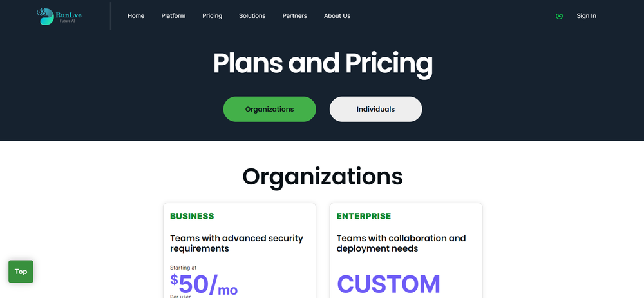Open the About Us page
This screenshot has width=644, height=298.
click(x=337, y=16)
